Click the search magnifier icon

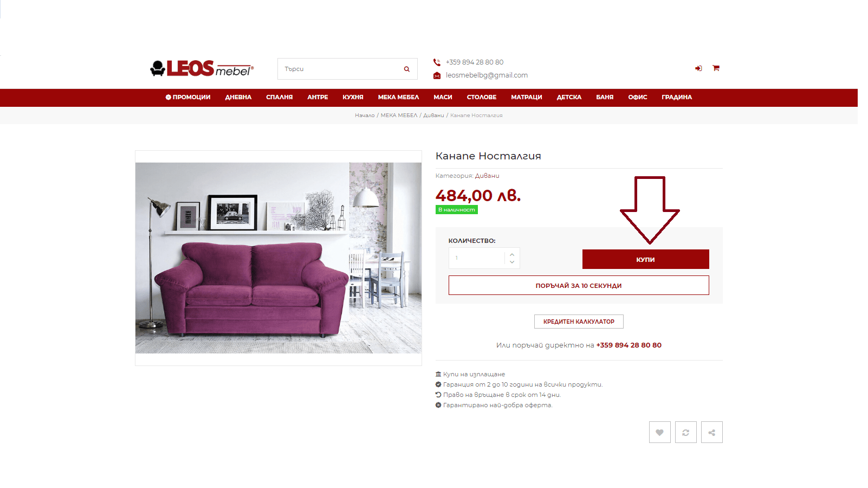pyautogui.click(x=406, y=69)
